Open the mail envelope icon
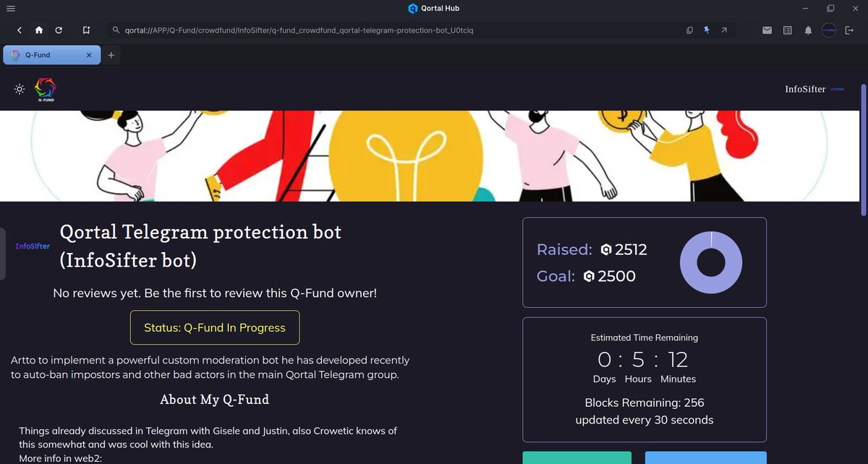The image size is (868, 464). tap(767, 30)
